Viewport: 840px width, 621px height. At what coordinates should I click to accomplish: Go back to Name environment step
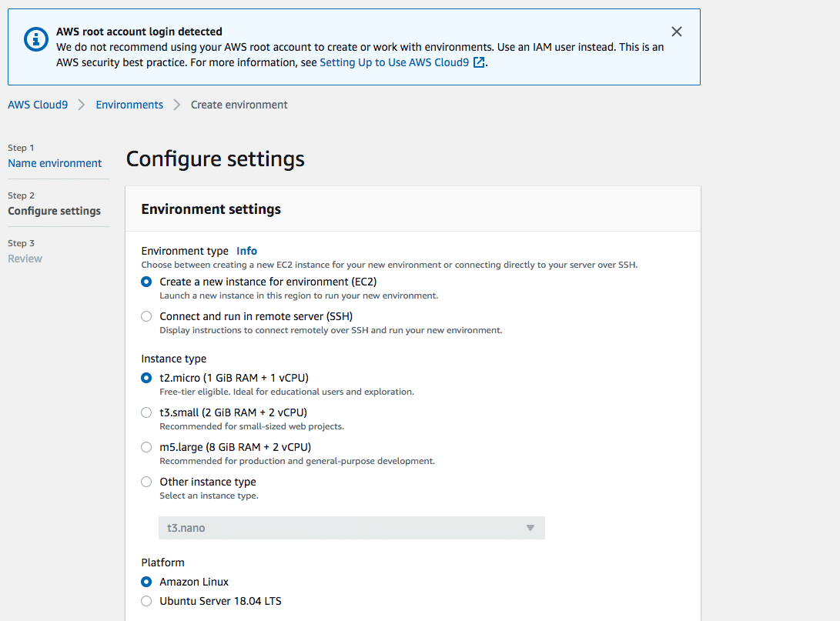coord(55,163)
